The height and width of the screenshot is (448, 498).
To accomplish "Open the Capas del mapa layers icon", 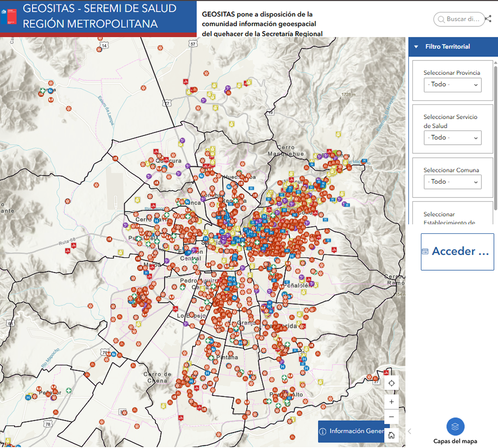I will tap(455, 426).
